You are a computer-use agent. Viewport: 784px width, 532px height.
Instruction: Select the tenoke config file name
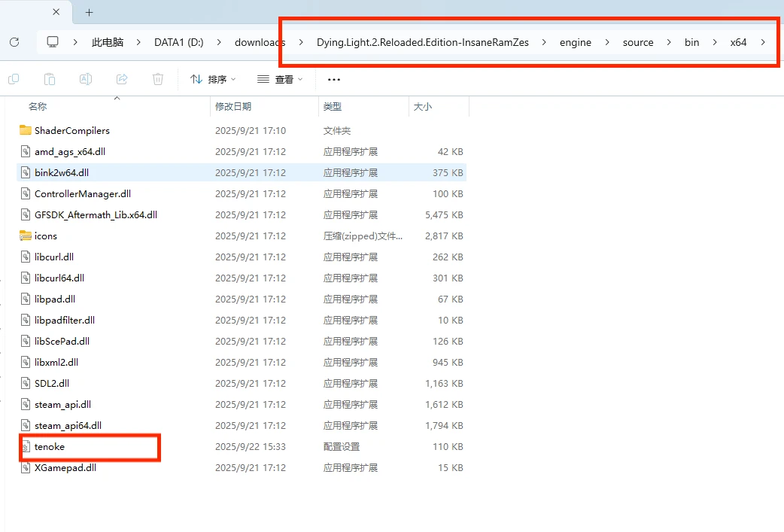(x=50, y=446)
